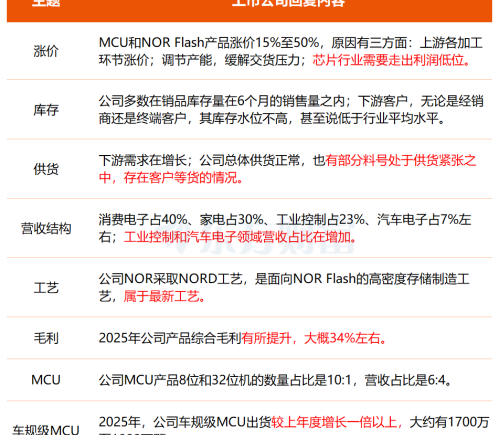Click red text 存在客户等货的情况
This screenshot has height=435, width=499.
tap(180, 177)
